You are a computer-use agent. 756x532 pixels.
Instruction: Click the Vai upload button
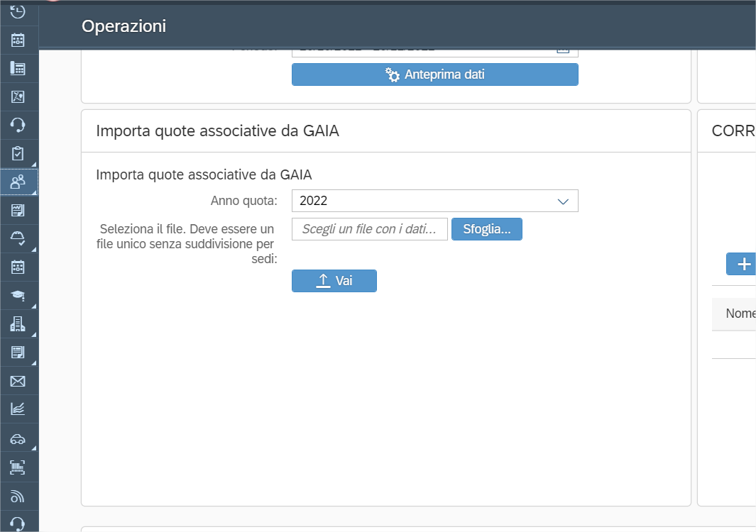(334, 281)
